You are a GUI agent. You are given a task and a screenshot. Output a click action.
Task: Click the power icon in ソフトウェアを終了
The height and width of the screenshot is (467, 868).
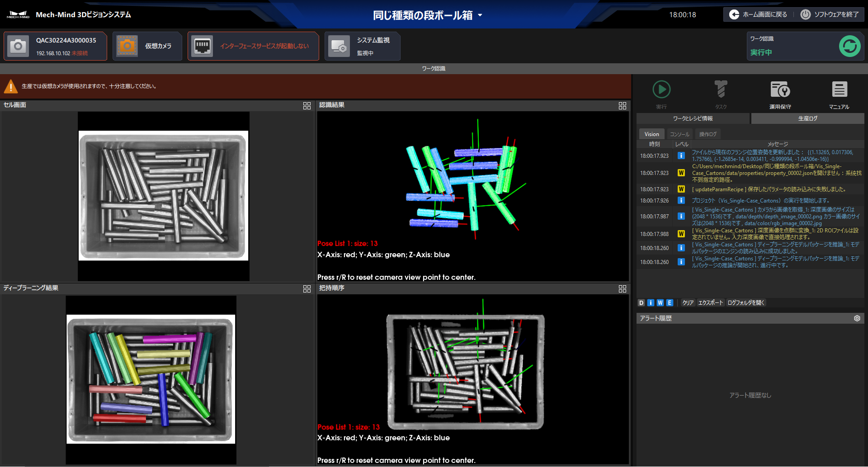click(x=805, y=14)
